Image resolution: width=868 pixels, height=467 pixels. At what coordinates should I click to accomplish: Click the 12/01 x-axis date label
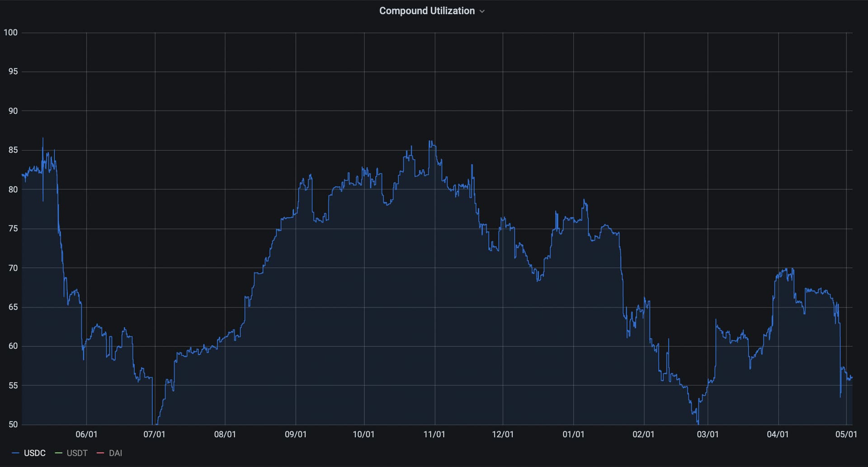coord(503,434)
